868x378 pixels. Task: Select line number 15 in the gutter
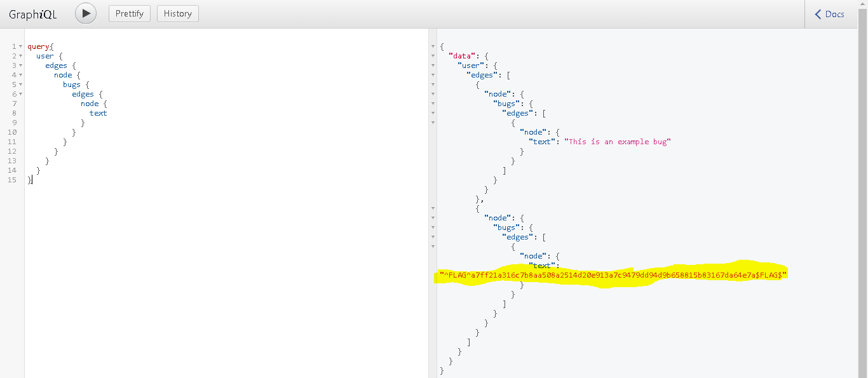point(12,180)
